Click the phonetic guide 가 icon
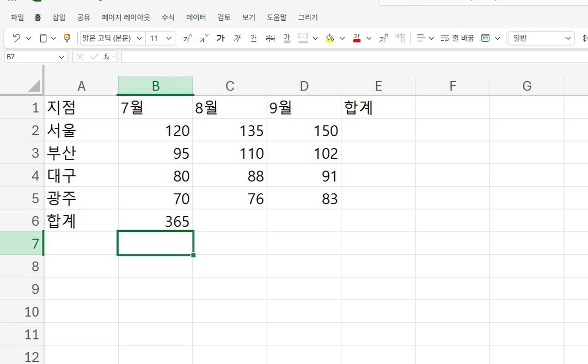This screenshot has height=364, width=588. (x=383, y=38)
